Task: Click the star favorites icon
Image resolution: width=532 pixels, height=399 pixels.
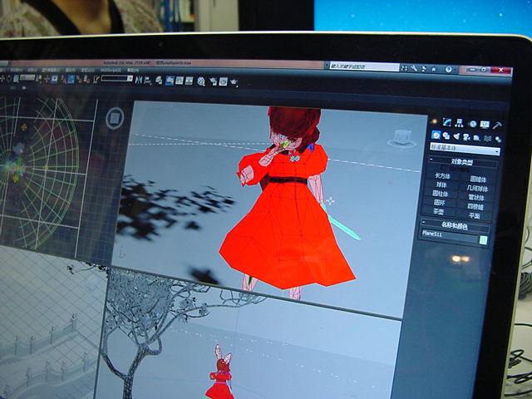Action: (434, 69)
